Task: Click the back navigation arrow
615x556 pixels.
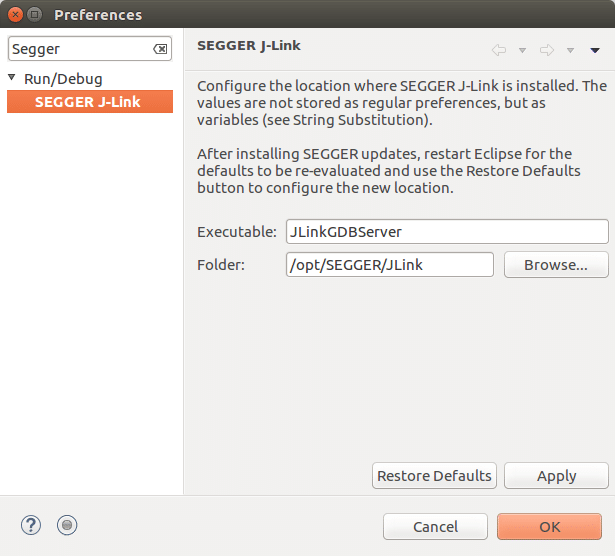Action: [498, 50]
